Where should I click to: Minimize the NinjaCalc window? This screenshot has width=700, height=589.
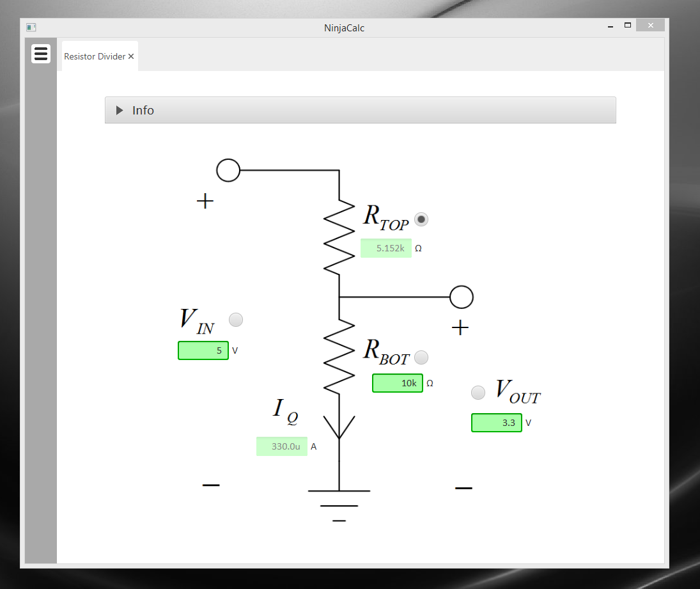(x=611, y=26)
